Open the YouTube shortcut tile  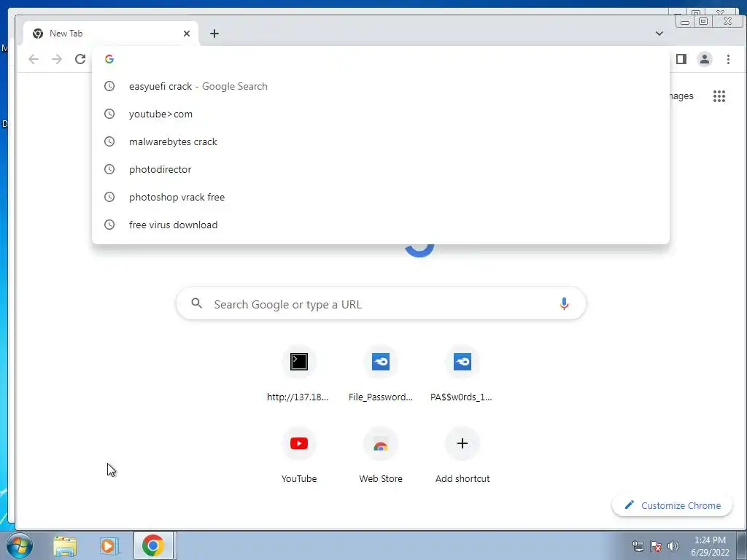[298, 456]
